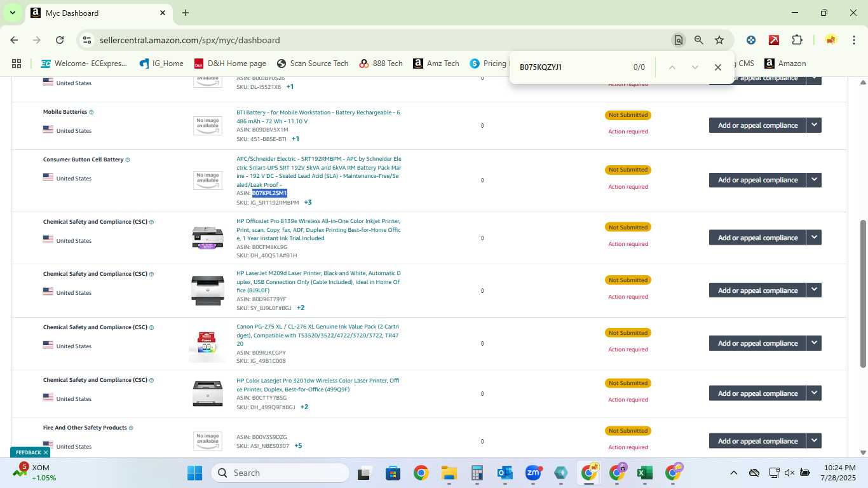Click Add or appeal compliance for HP OfficeJet 8139e
868x488 pixels.
click(757, 238)
